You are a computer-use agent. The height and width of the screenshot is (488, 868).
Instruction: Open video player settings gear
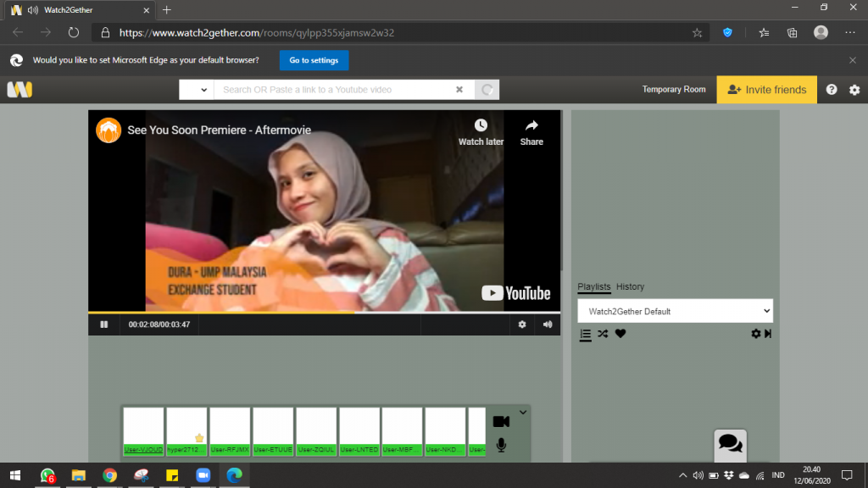click(x=522, y=324)
